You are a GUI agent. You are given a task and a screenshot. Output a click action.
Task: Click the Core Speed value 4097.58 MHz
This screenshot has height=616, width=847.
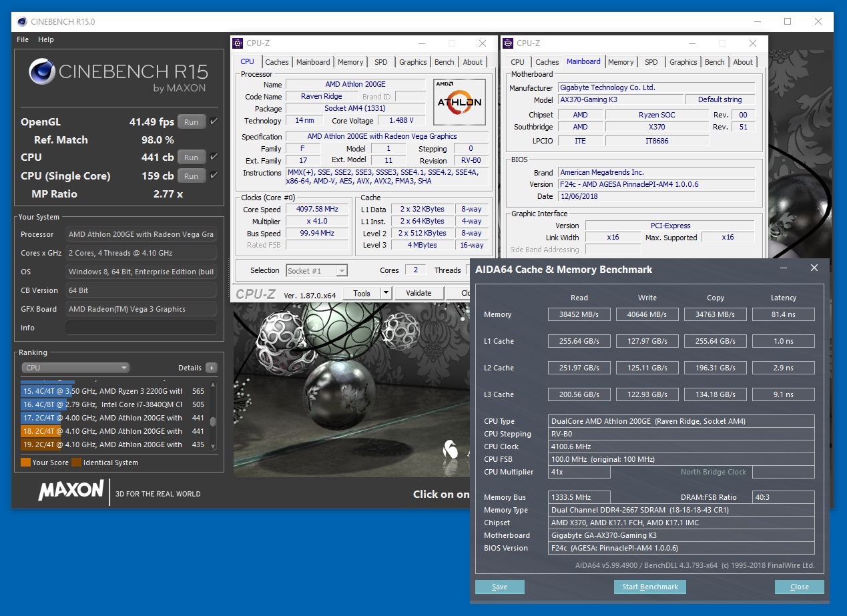[x=317, y=209]
